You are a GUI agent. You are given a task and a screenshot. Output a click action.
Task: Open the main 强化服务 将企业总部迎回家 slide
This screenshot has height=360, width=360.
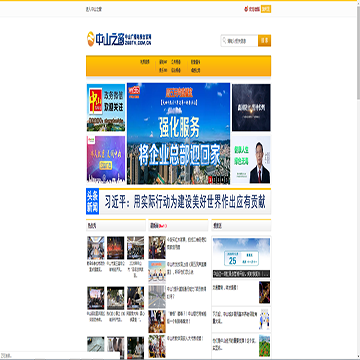click(x=178, y=133)
